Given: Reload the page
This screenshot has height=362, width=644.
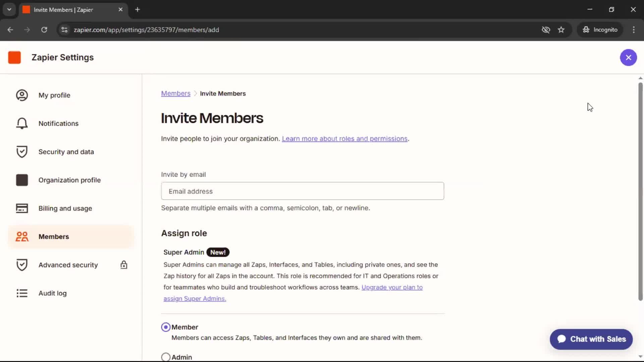Looking at the screenshot, I should [44, 30].
